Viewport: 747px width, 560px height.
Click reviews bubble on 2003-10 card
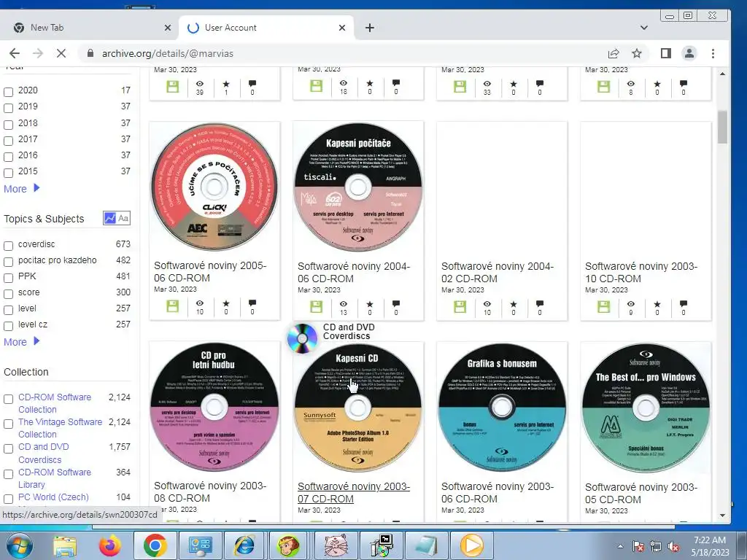[x=683, y=304]
